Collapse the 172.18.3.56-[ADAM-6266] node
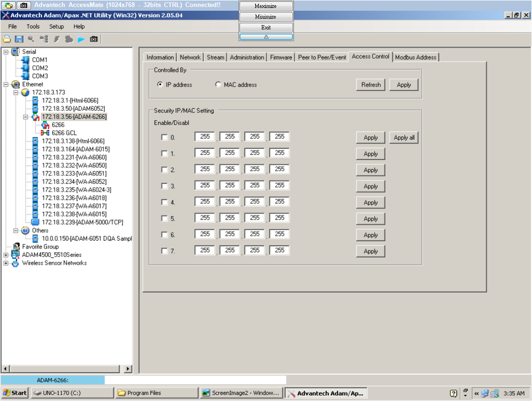The image size is (532, 401). 25,117
